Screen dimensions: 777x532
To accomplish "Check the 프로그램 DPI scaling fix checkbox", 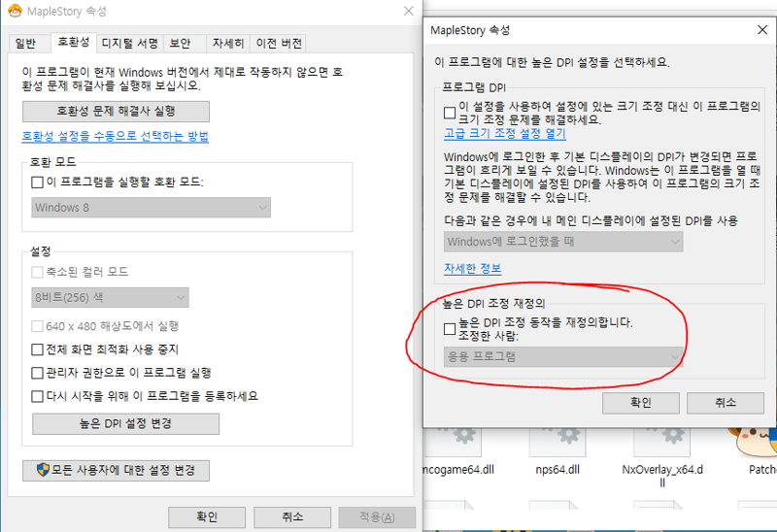I will coord(450,113).
